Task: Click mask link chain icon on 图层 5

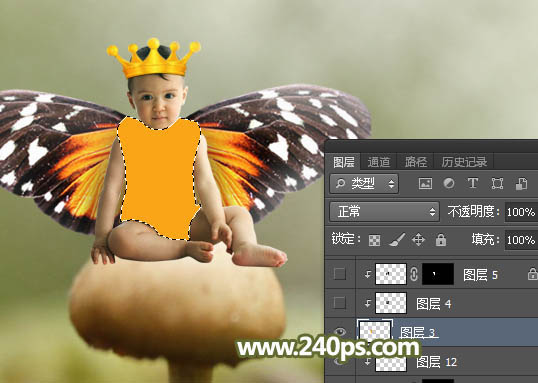Action: (x=414, y=274)
